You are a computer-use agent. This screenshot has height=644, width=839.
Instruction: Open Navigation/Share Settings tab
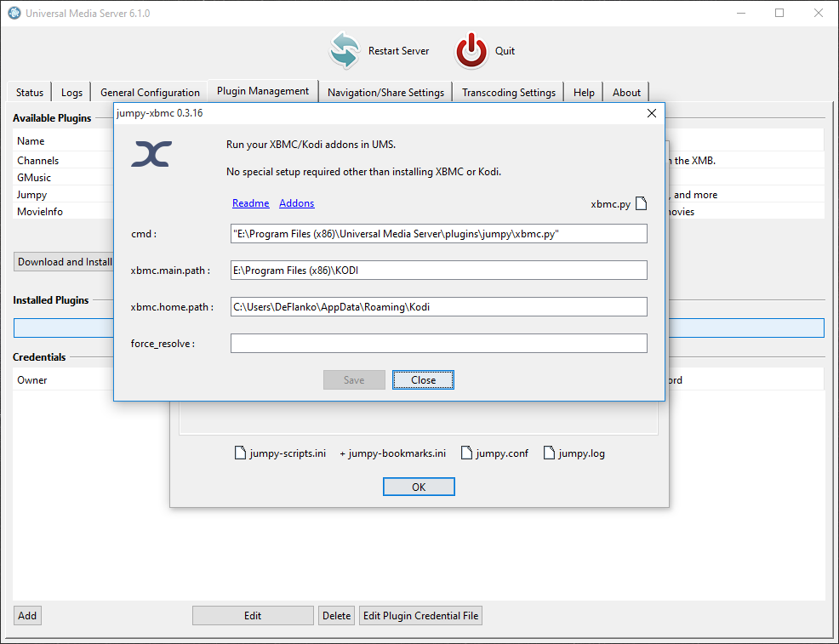(x=385, y=93)
